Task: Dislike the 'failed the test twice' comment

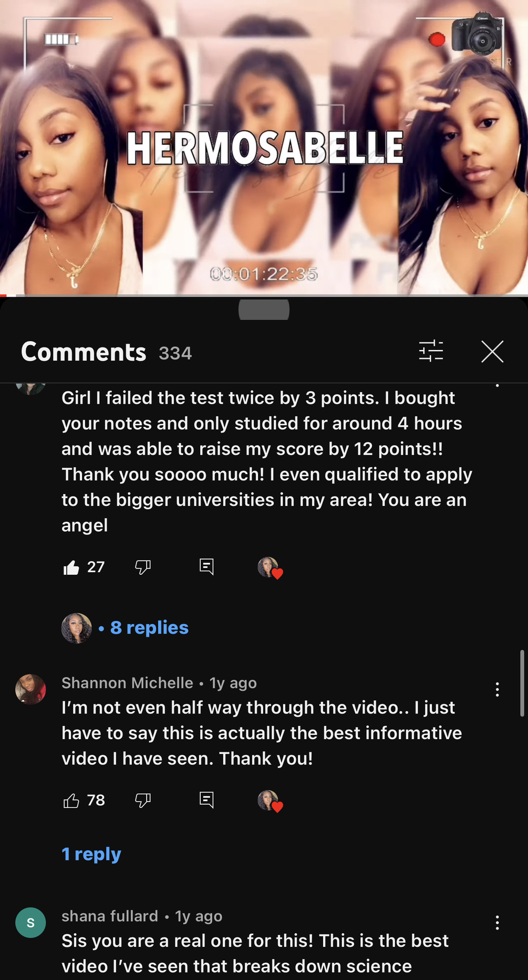Action: (x=143, y=567)
